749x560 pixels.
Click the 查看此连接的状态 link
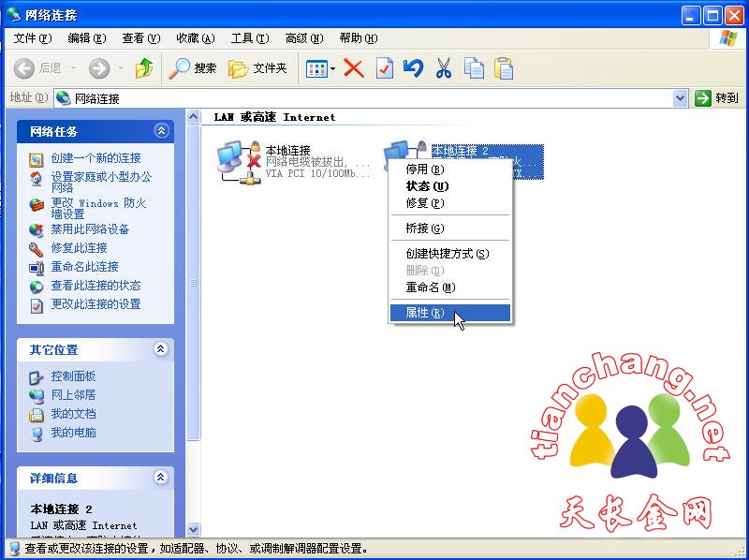pos(96,286)
